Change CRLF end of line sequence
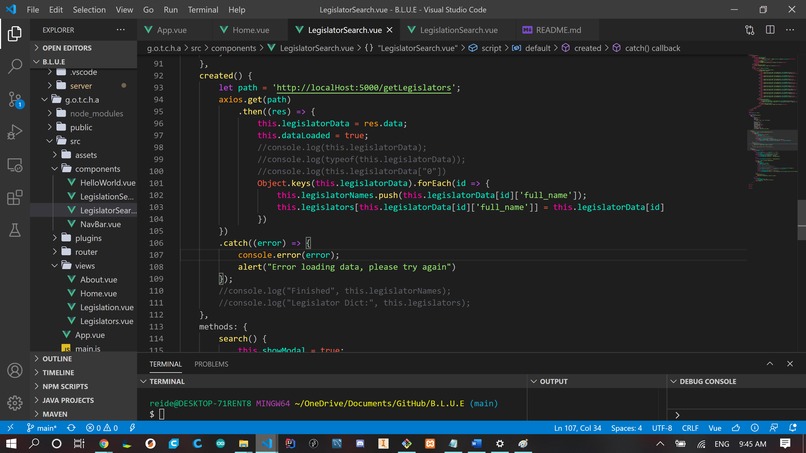806x453 pixels. [x=690, y=428]
